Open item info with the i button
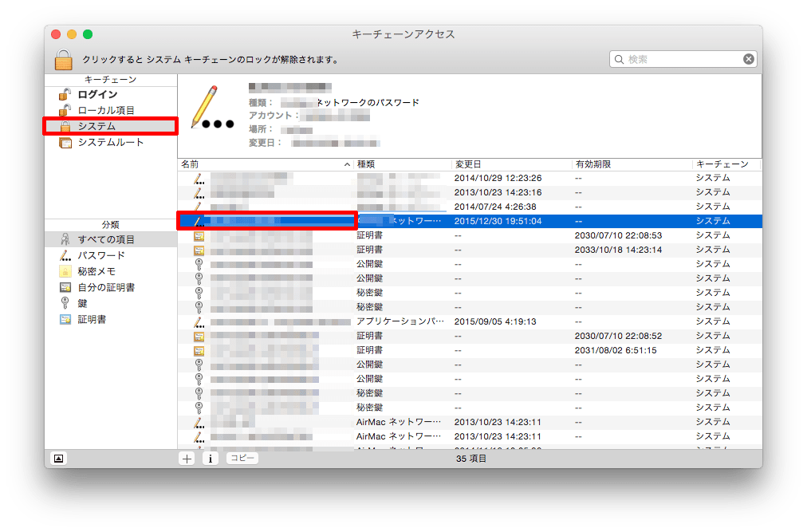The width and height of the screenshot is (807, 532). [211, 458]
